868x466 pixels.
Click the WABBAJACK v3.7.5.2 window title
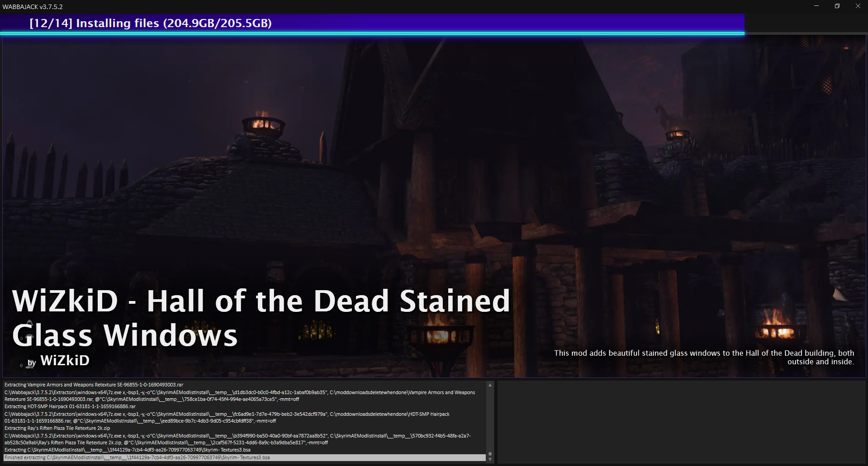[x=33, y=7]
